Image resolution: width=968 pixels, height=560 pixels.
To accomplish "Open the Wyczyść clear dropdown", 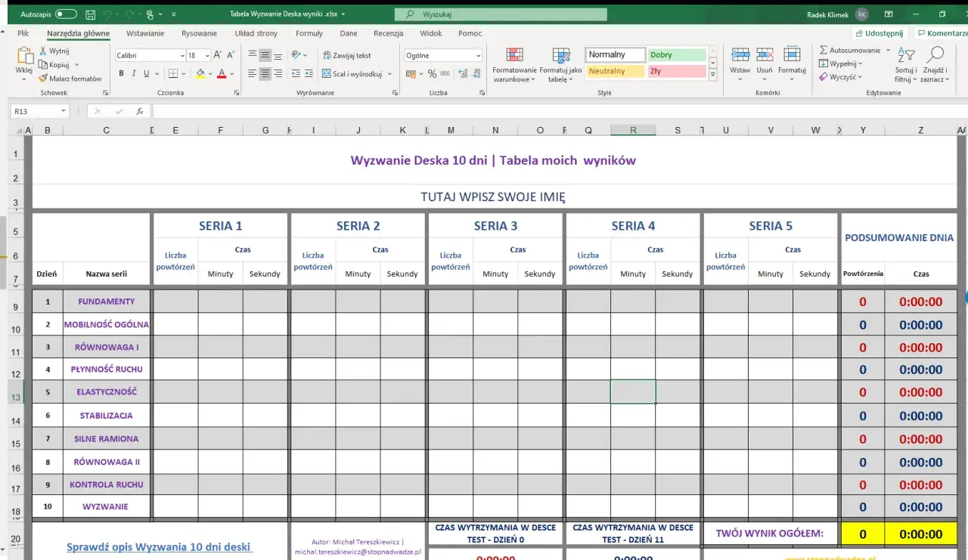I will point(841,77).
